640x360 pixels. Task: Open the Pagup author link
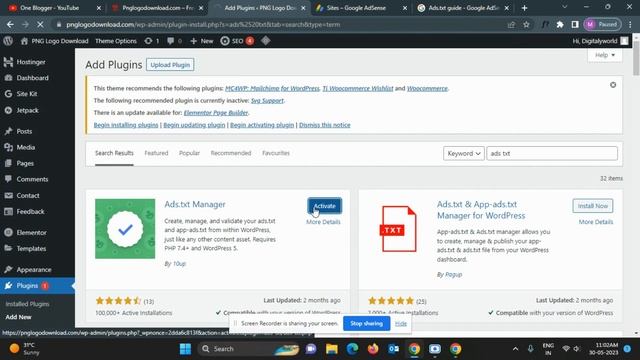pyautogui.click(x=453, y=275)
